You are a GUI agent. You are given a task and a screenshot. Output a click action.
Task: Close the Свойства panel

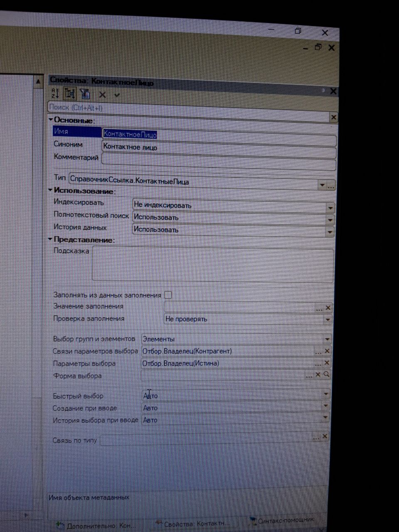333,91
